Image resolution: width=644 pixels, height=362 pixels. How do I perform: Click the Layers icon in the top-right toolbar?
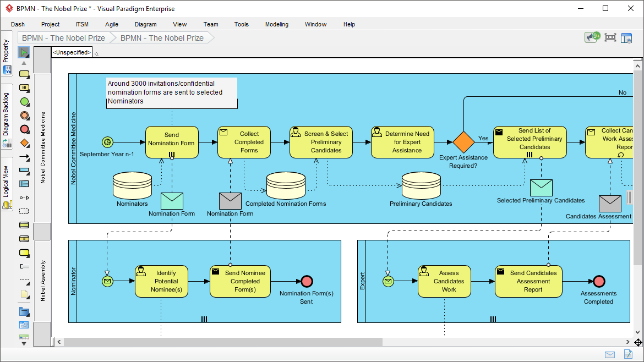coord(626,37)
